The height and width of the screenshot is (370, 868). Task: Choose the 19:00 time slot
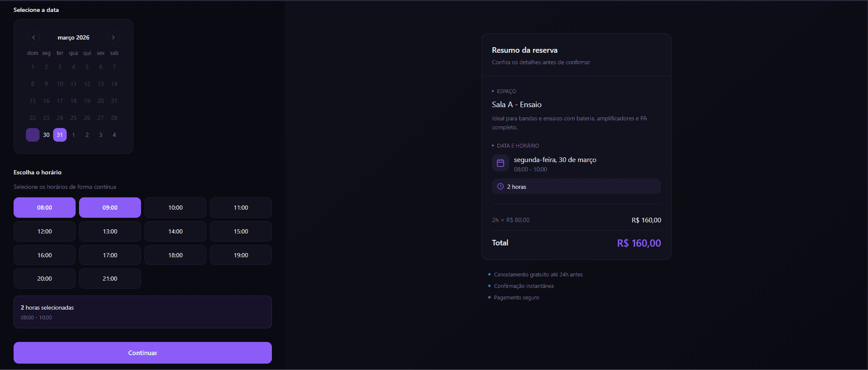[241, 255]
